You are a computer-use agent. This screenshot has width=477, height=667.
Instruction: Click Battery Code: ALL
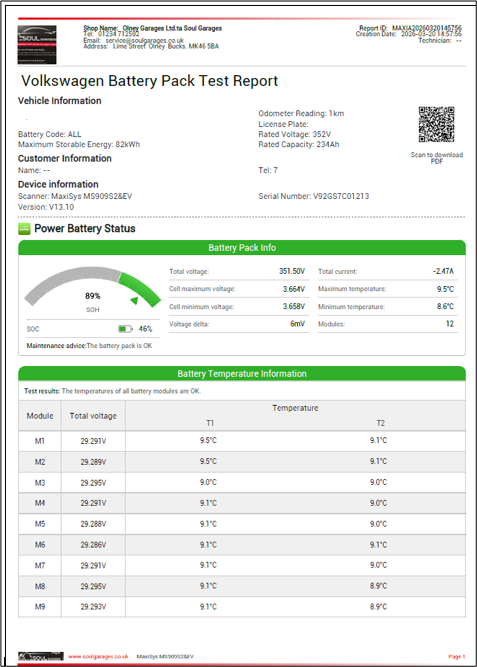pos(49,134)
